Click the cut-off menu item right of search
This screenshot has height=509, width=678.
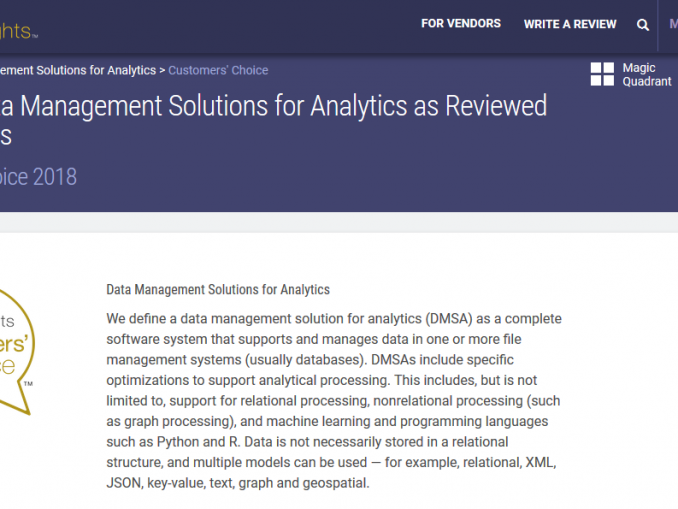click(673, 25)
